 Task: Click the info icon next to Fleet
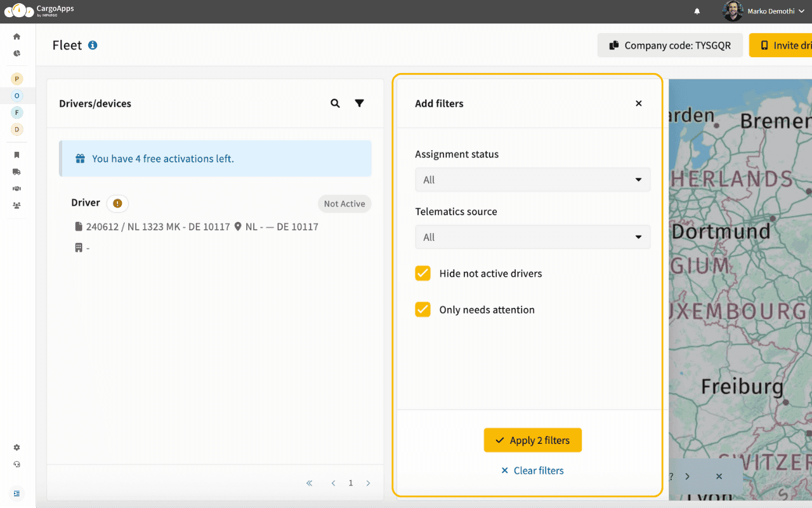(93, 45)
